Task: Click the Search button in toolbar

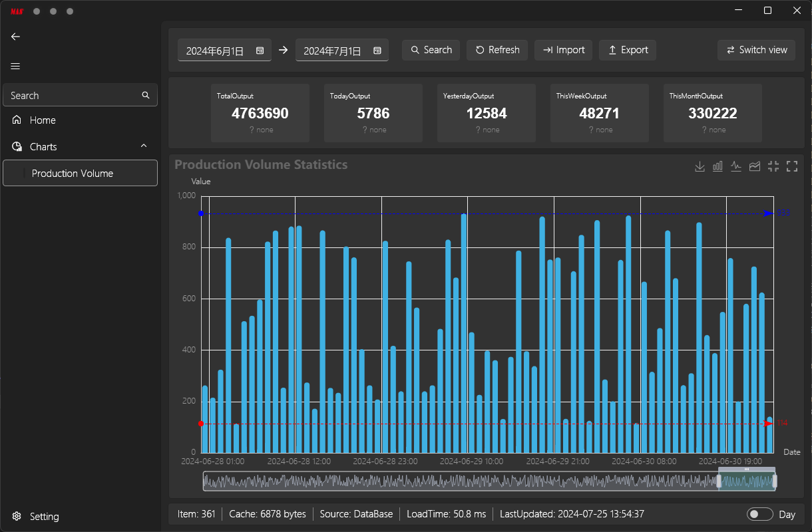Action: click(x=431, y=50)
